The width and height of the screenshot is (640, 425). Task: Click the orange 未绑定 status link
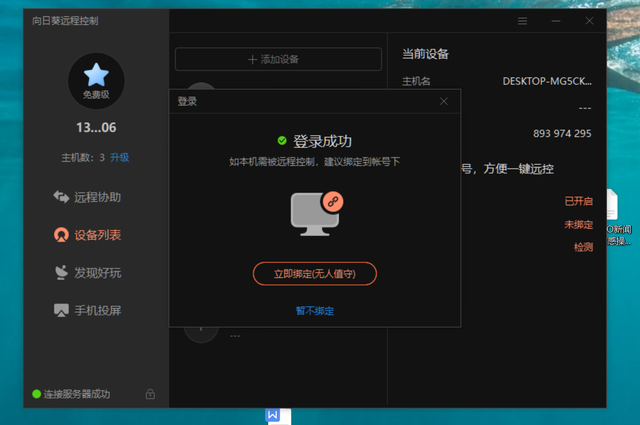[x=578, y=225]
